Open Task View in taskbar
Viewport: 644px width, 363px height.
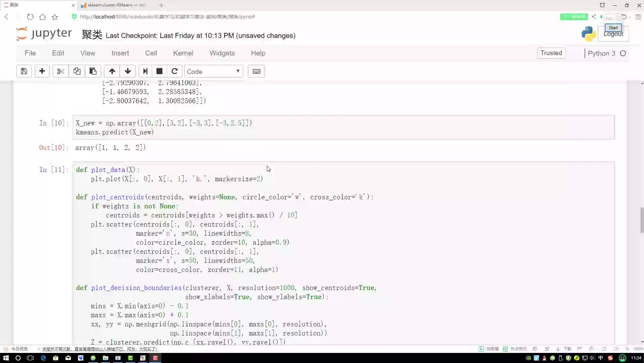[30, 358]
